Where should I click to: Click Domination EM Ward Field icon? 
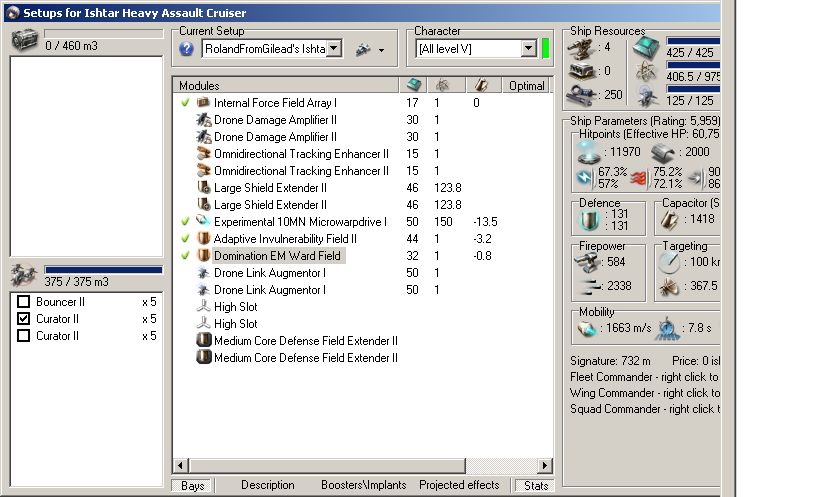pos(203,256)
